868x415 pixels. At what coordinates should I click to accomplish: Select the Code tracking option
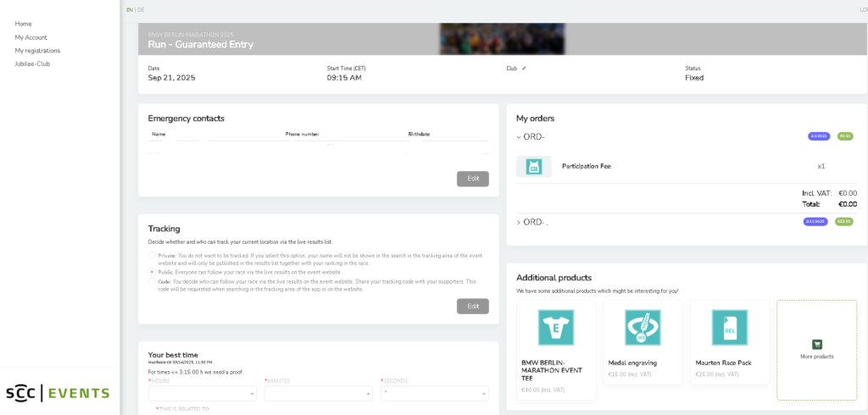153,281
